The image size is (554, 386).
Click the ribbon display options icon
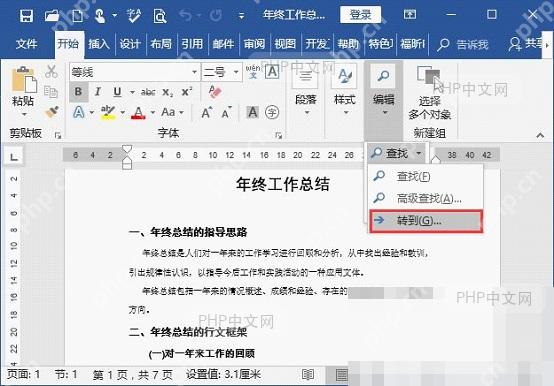coord(410,14)
